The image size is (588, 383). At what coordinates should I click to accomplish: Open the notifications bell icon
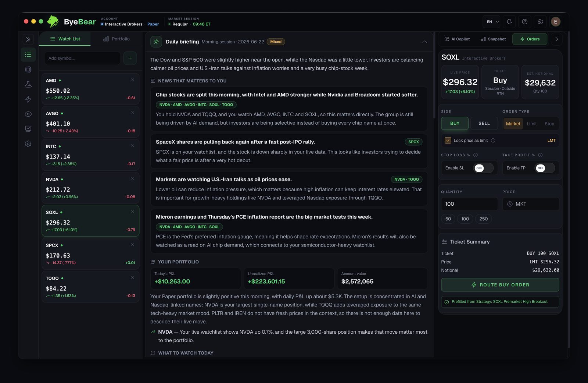(509, 22)
